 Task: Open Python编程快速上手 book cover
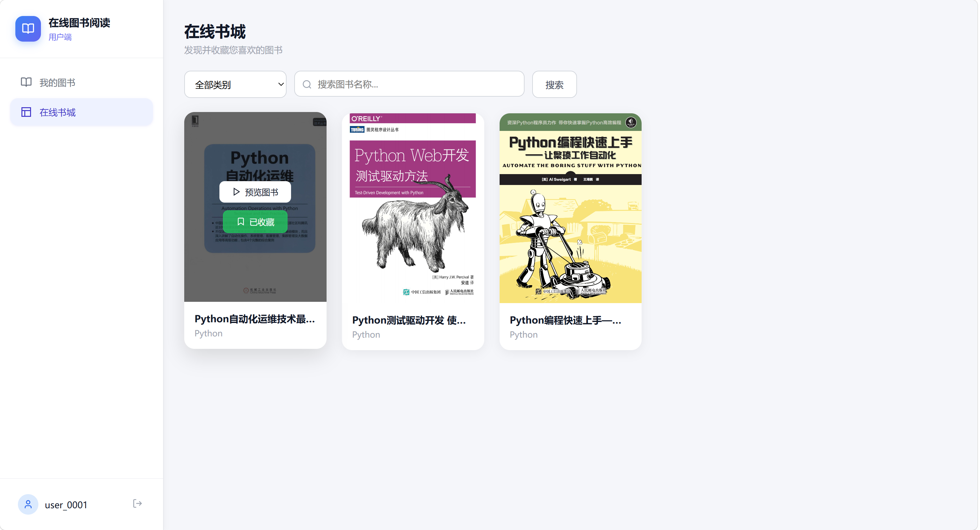click(570, 208)
